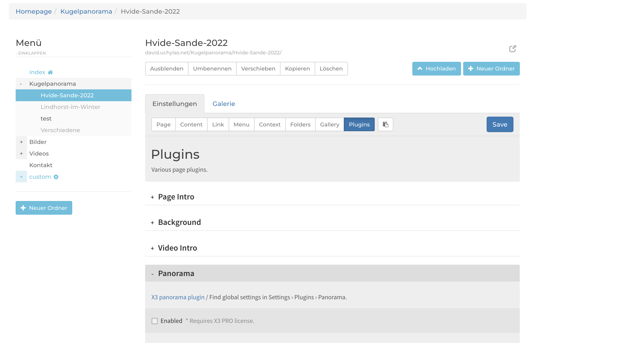Open the Page settings tab
644x347 pixels.
[163, 124]
